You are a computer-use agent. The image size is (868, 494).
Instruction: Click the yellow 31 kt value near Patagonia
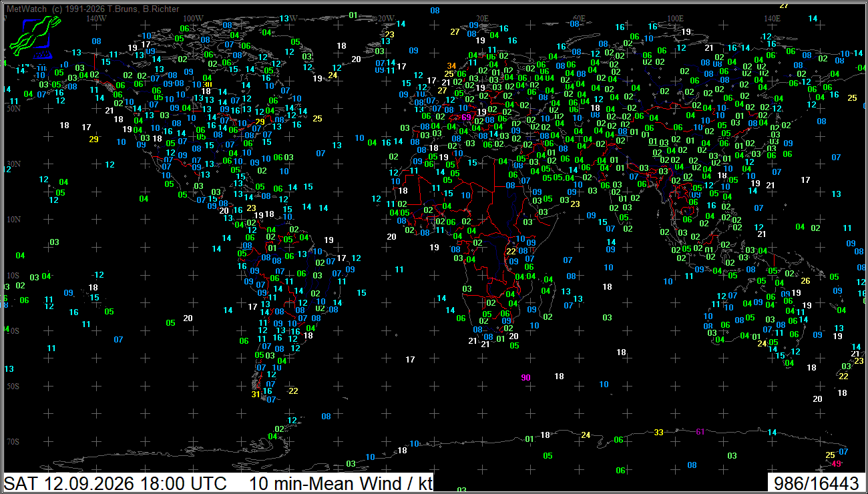[255, 395]
